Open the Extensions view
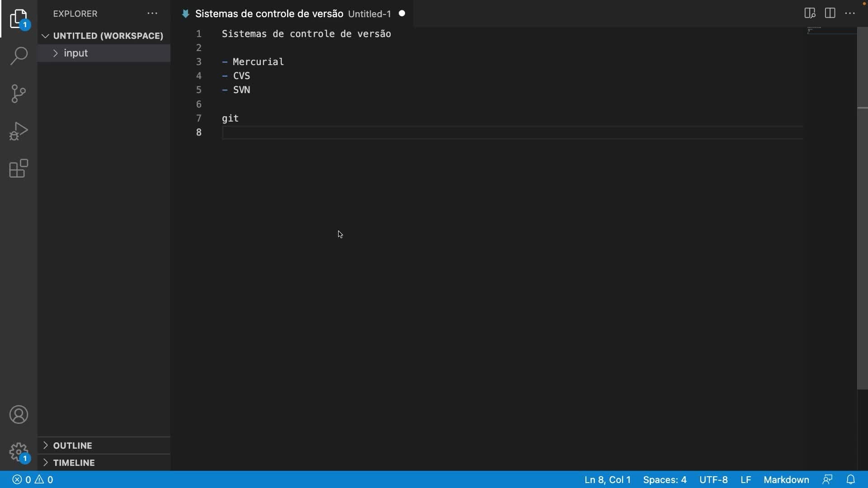868x488 pixels. click(19, 169)
